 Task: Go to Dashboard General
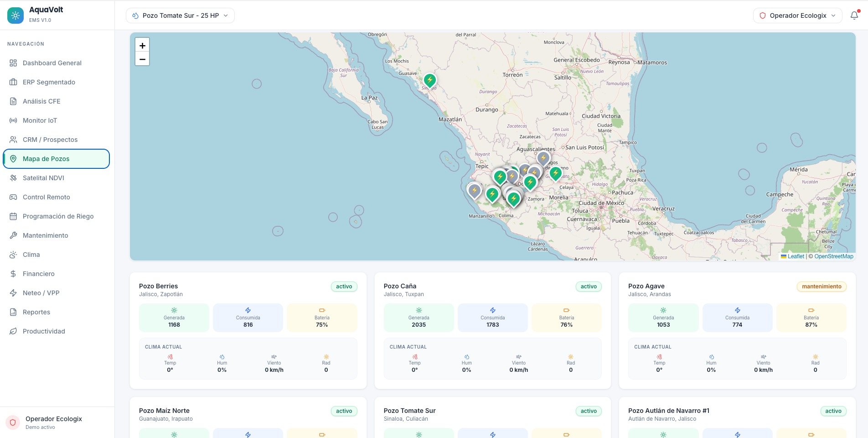coord(57,63)
